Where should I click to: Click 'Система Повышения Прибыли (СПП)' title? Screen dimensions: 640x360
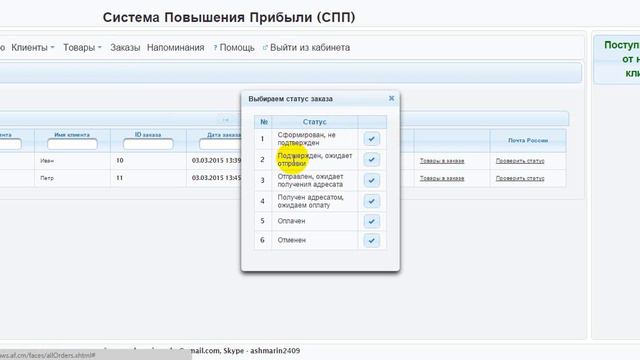229,18
